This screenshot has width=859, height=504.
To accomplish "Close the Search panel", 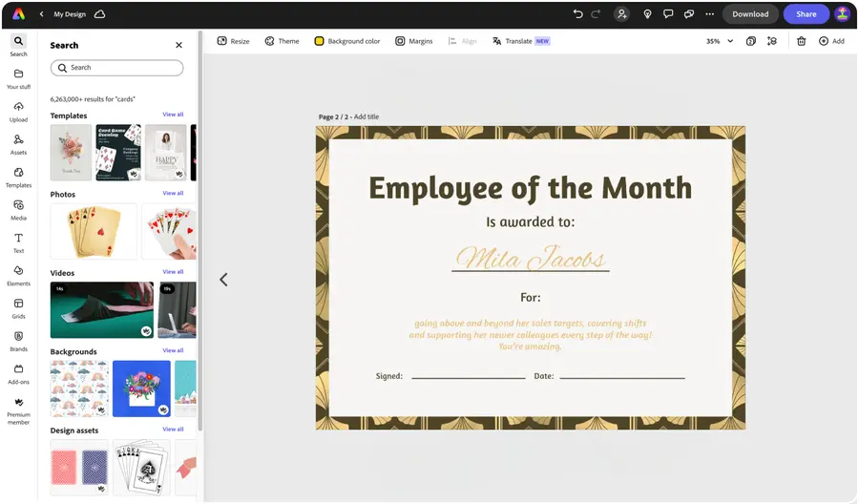I will (x=178, y=45).
